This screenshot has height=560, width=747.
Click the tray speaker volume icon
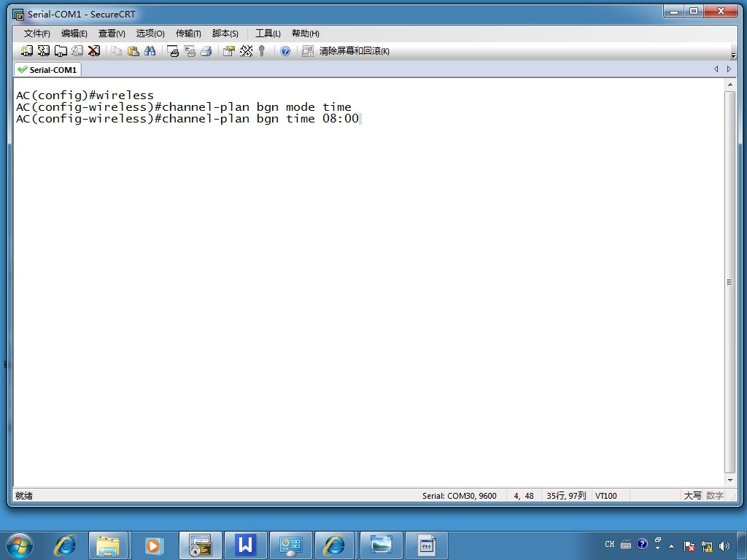coord(724,545)
